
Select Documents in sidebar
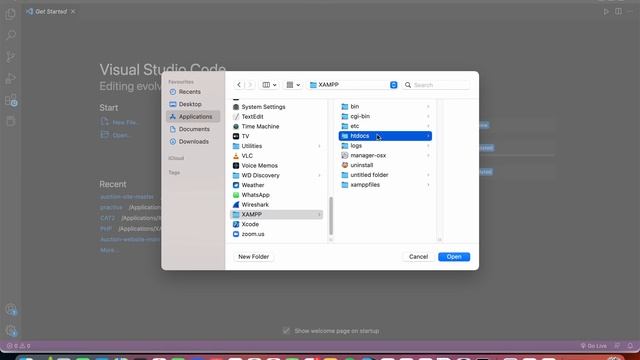pos(193,129)
